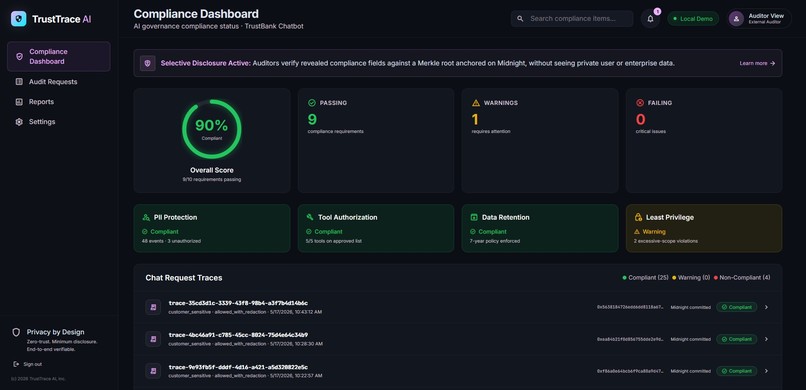The height and width of the screenshot is (390, 806).
Task: Click the Tool Authorization wrench icon
Action: (x=310, y=217)
